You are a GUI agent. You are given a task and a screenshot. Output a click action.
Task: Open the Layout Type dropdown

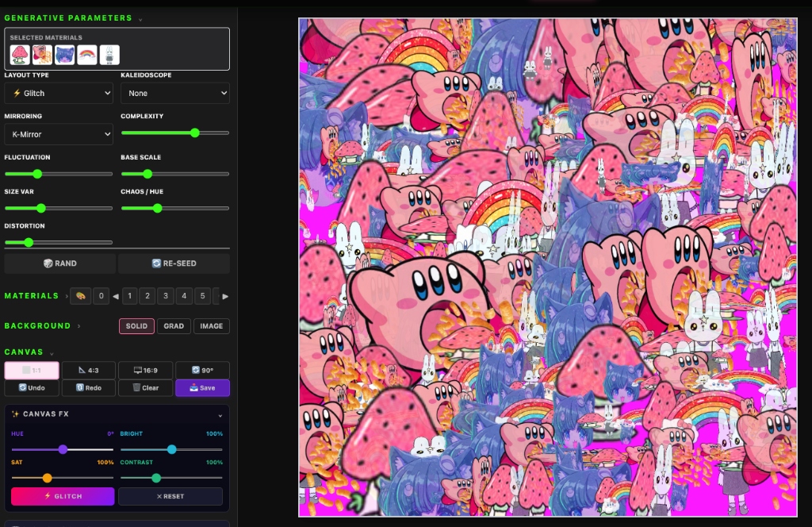[59, 94]
